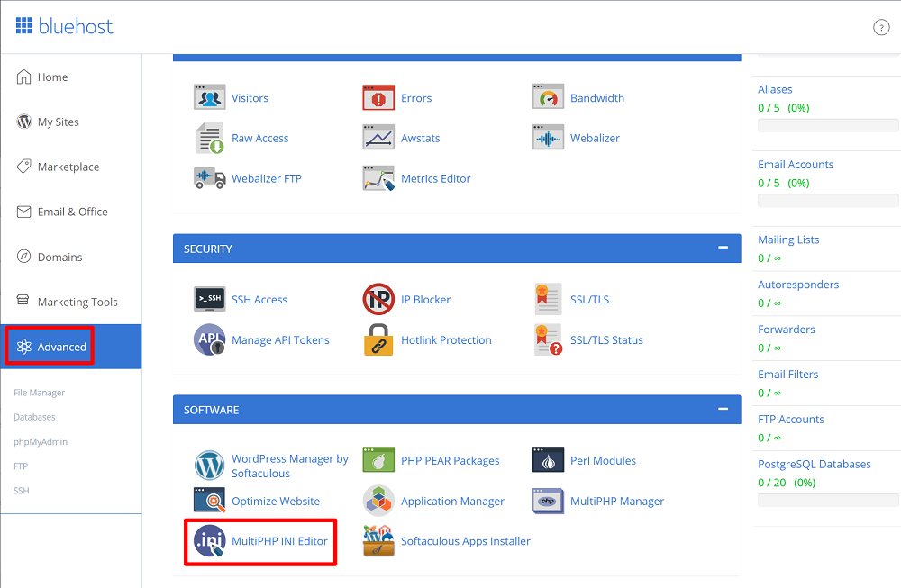Open the SSL/TLS Status icon
The width and height of the screenshot is (901, 588).
click(548, 339)
